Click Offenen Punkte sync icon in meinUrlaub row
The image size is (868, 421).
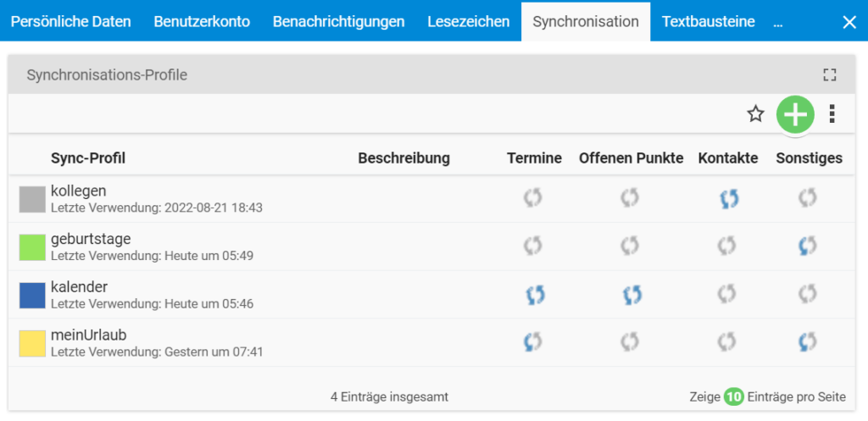tap(630, 342)
